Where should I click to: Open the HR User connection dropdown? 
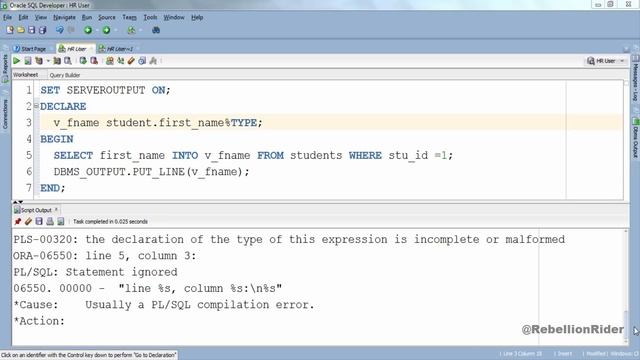[606, 61]
